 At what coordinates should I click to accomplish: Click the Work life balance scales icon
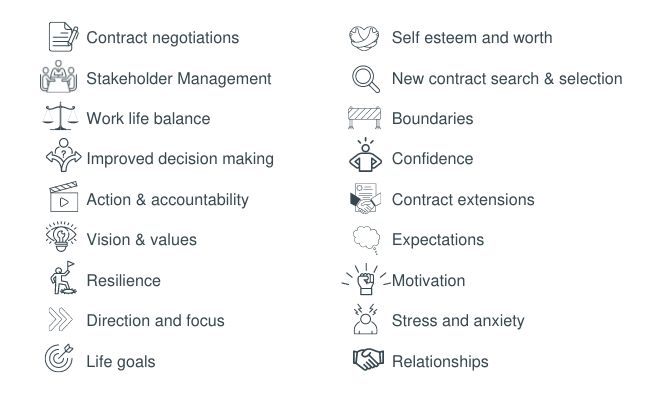point(61,116)
